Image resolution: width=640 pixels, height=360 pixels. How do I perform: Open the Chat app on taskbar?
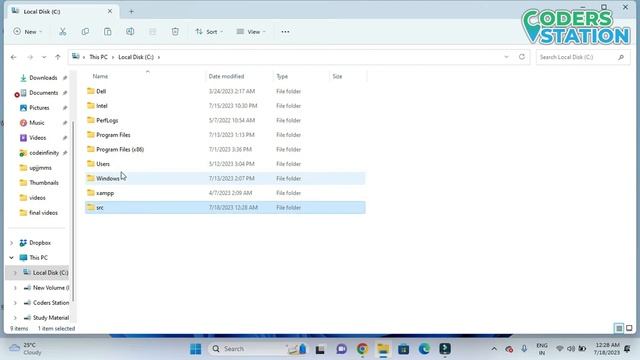coord(342,349)
